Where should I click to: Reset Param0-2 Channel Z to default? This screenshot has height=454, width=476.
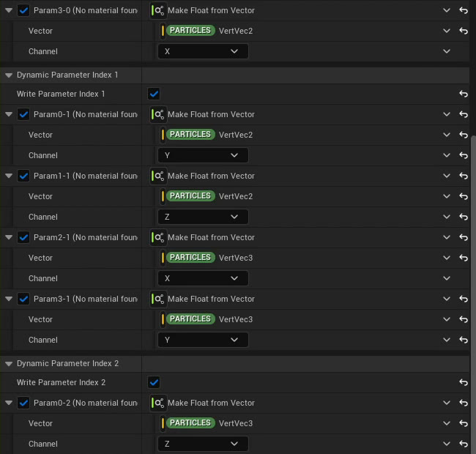coord(464,444)
